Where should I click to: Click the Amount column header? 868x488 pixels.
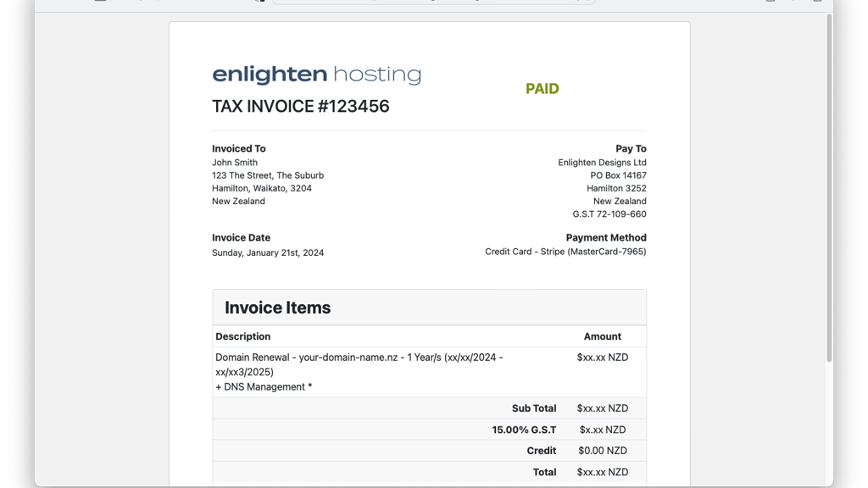602,336
